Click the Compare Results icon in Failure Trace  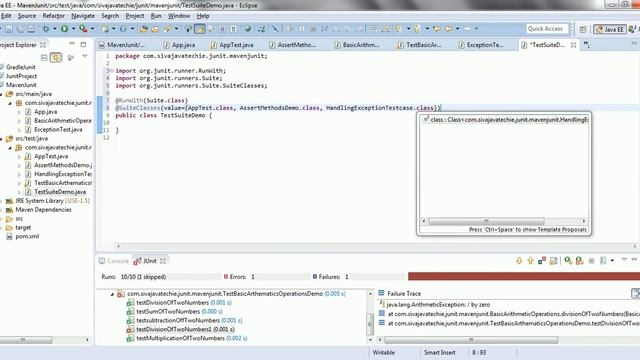tap(636, 293)
